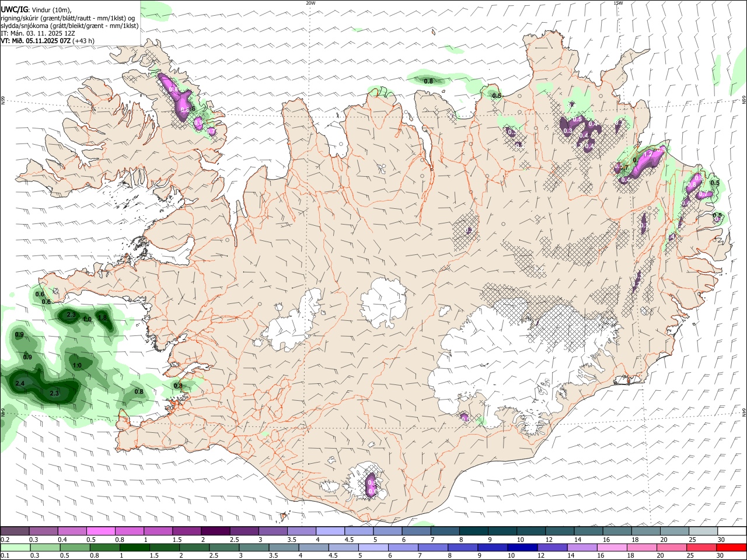Image resolution: width=747 pixels, height=560 pixels.
Task: Select the pale green 0.1–0.3 rain swatch
Action: 15,547
